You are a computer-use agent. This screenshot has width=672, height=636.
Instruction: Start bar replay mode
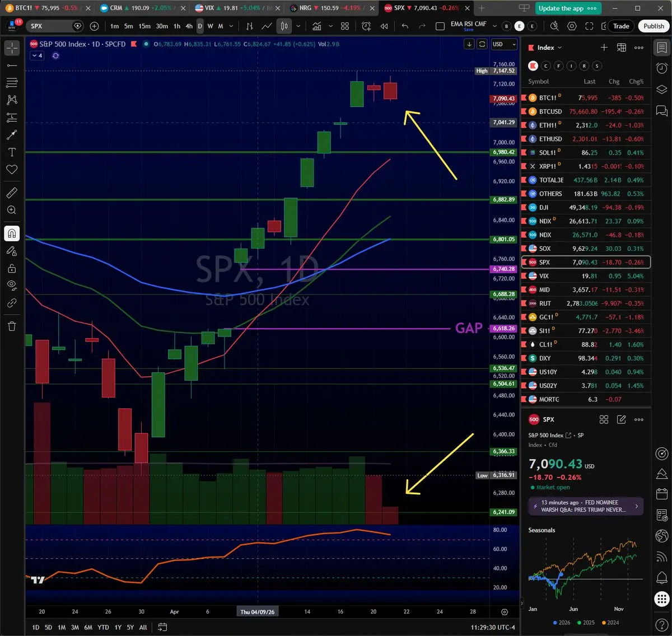[384, 26]
